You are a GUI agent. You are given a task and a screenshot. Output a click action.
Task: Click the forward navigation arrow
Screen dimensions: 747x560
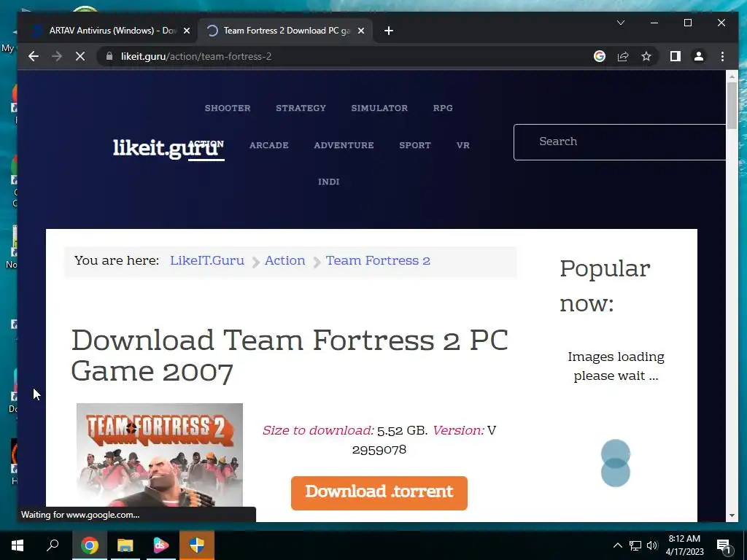57,56
